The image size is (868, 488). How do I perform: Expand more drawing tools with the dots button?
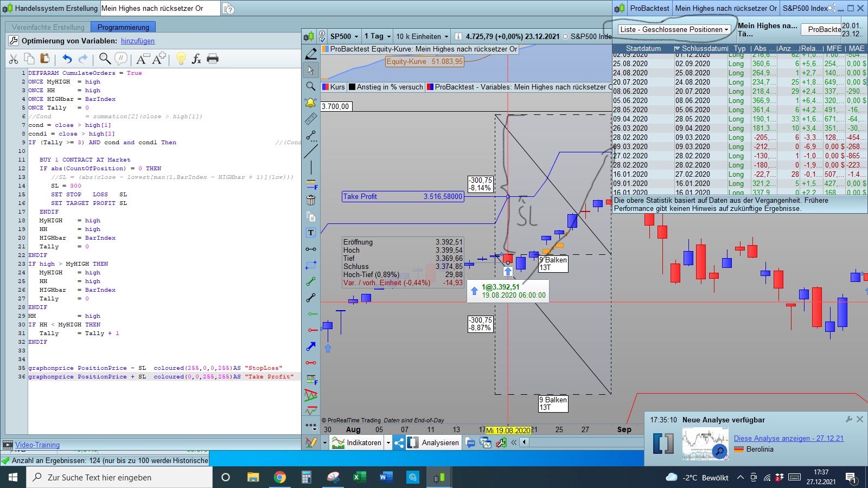pos(311,426)
